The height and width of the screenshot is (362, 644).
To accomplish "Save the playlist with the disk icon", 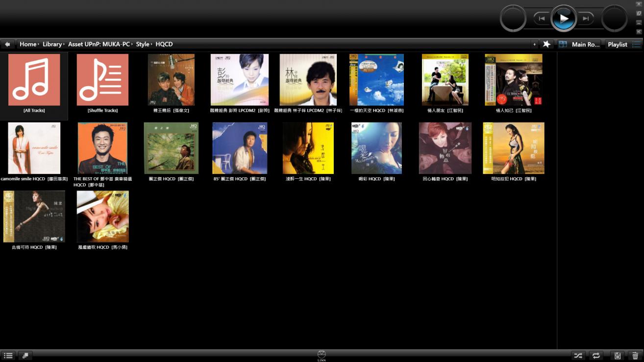I will (618, 356).
